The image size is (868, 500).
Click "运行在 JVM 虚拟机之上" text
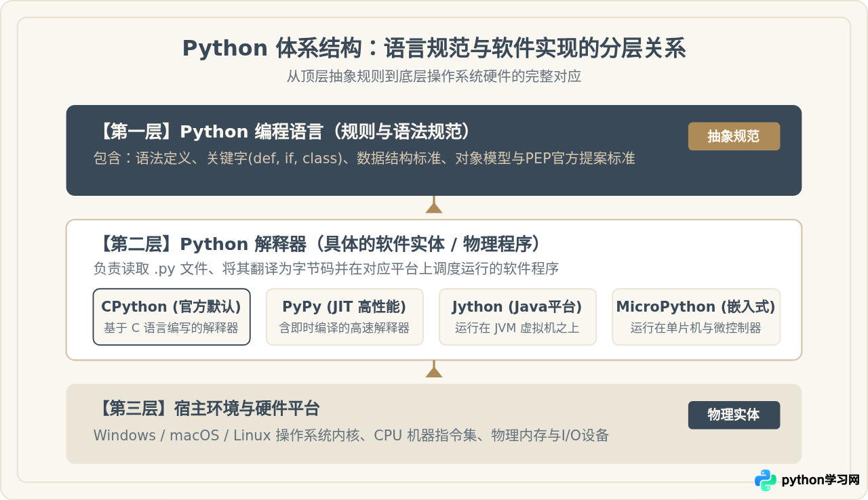(x=517, y=329)
